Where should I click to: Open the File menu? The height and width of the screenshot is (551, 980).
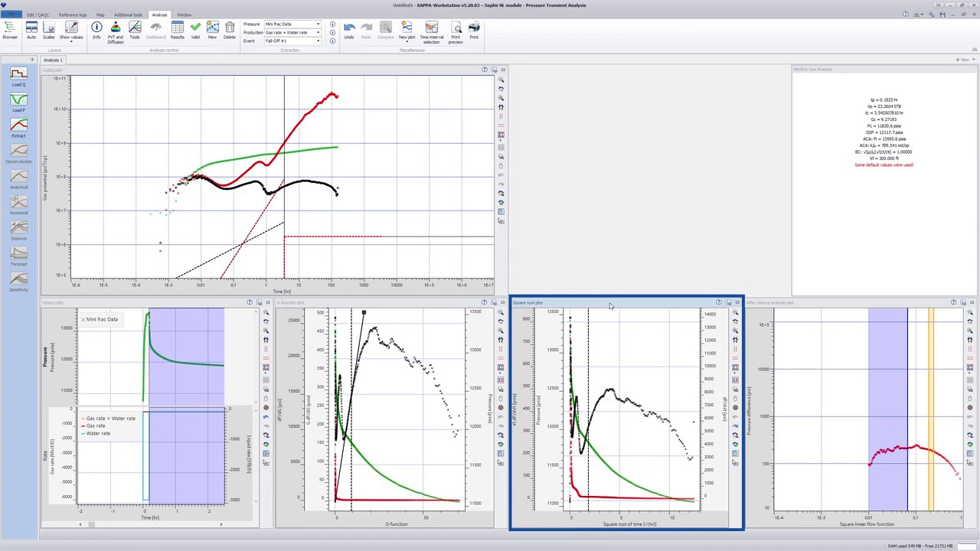pyautogui.click(x=11, y=15)
